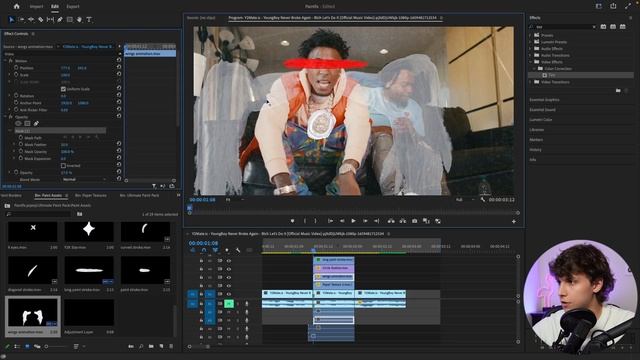Image resolution: width=640 pixels, height=360 pixels.
Task: Open program monitor button editor plus
Action: point(514,221)
